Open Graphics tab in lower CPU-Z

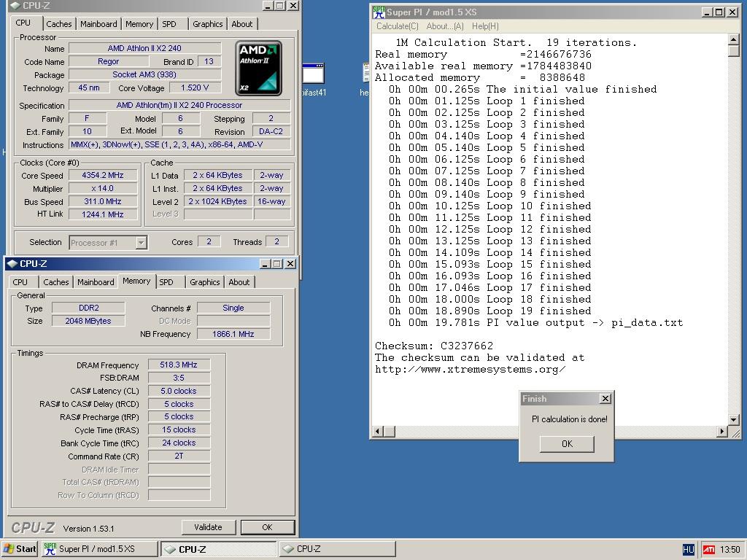point(205,282)
